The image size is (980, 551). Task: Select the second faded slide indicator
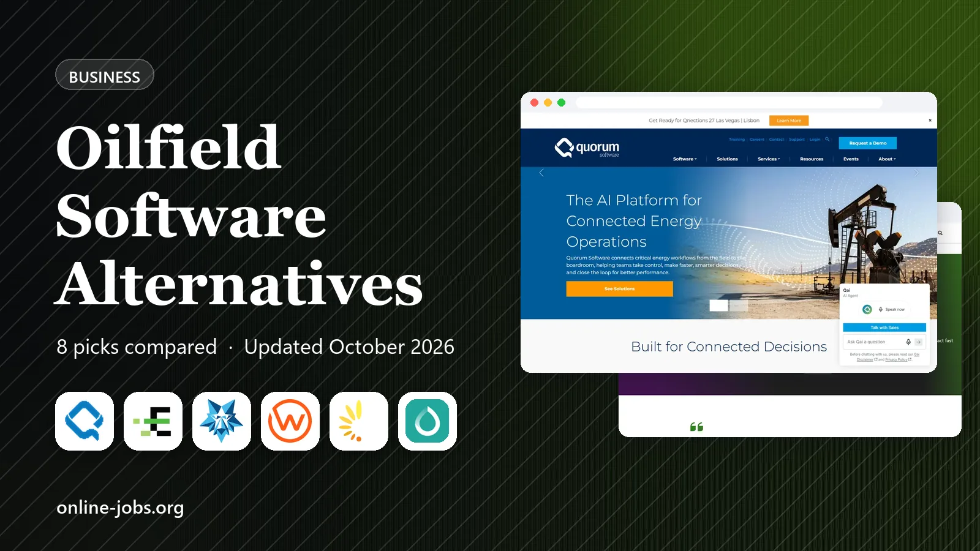click(739, 305)
